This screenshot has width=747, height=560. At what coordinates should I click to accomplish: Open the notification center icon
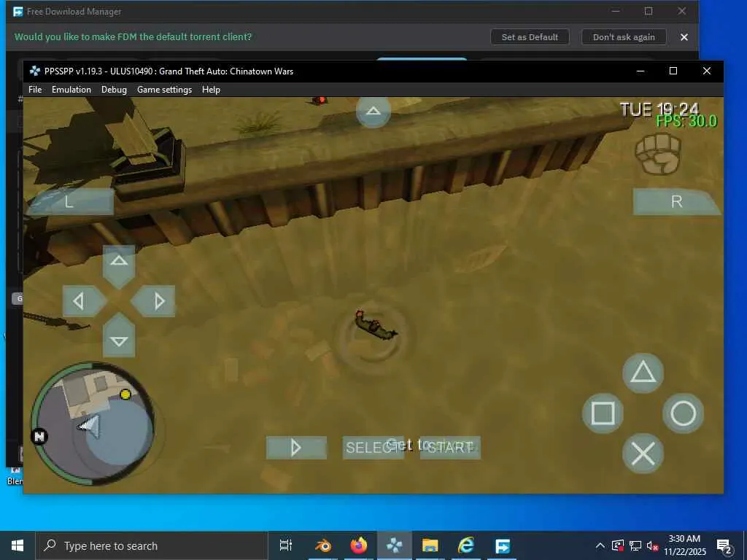tap(724, 546)
